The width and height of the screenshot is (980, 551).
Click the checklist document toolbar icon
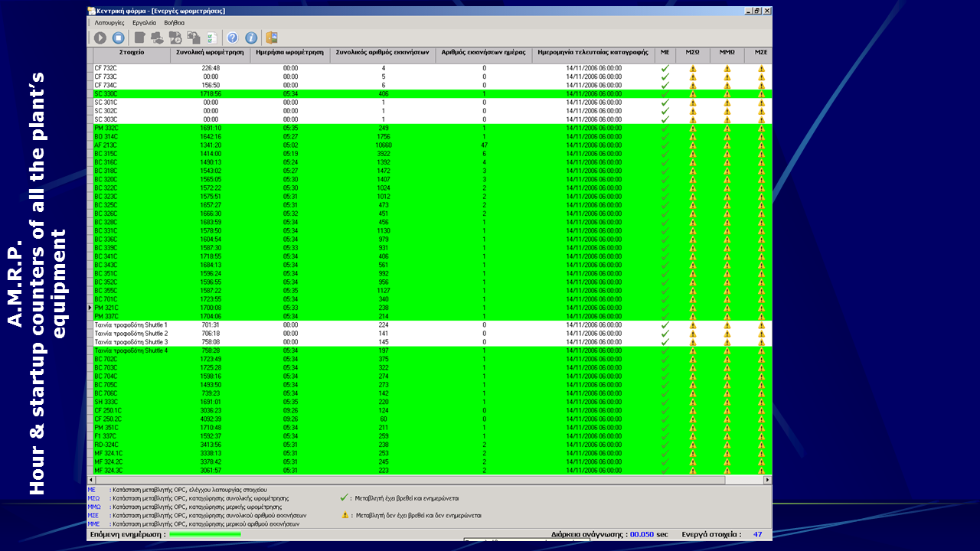[212, 37]
